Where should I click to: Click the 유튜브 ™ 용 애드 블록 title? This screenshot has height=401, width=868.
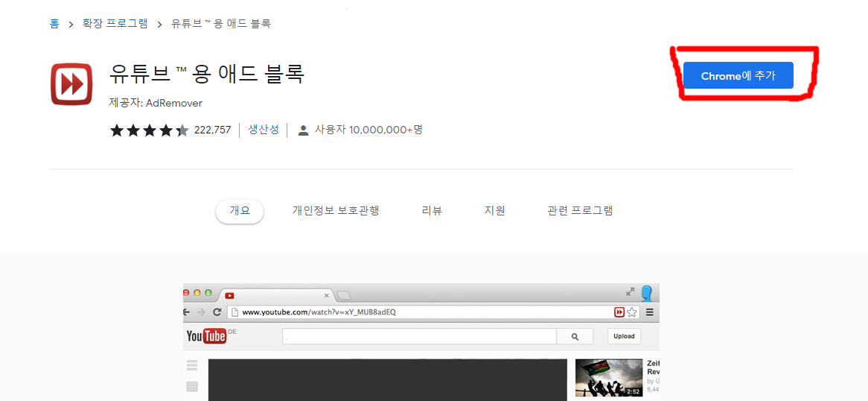click(x=207, y=75)
